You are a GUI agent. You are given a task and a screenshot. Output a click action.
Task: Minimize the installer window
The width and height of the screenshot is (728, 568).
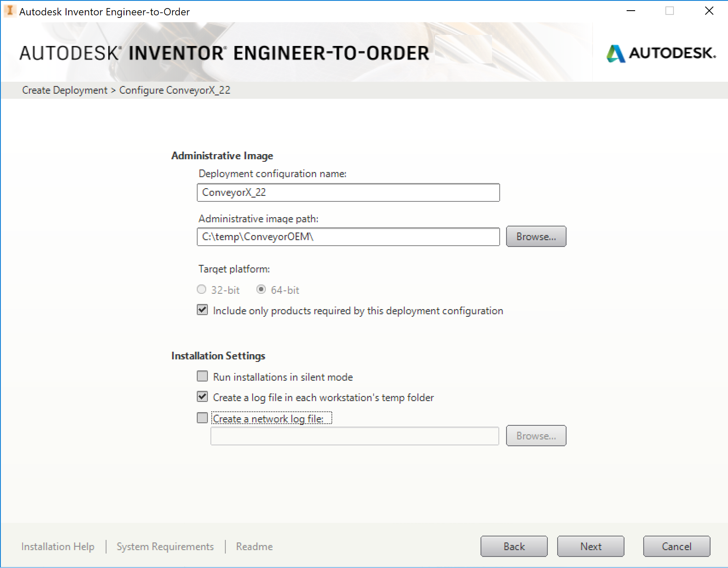631,11
